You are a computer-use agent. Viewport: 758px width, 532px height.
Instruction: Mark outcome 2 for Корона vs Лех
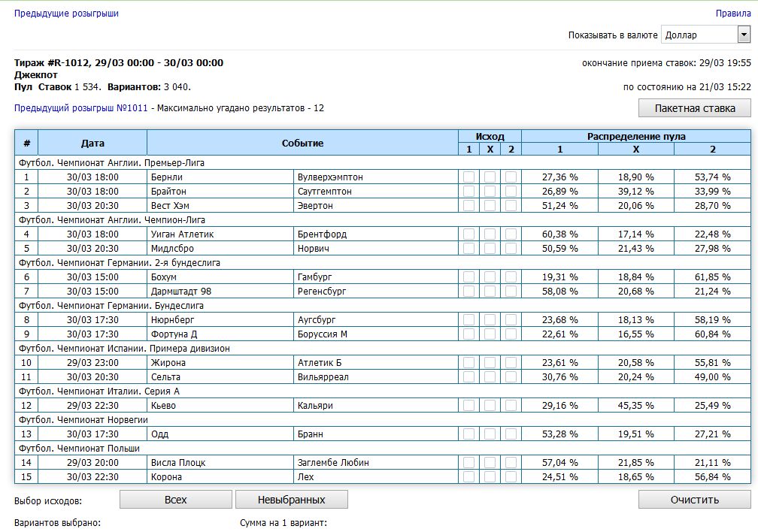tap(511, 477)
